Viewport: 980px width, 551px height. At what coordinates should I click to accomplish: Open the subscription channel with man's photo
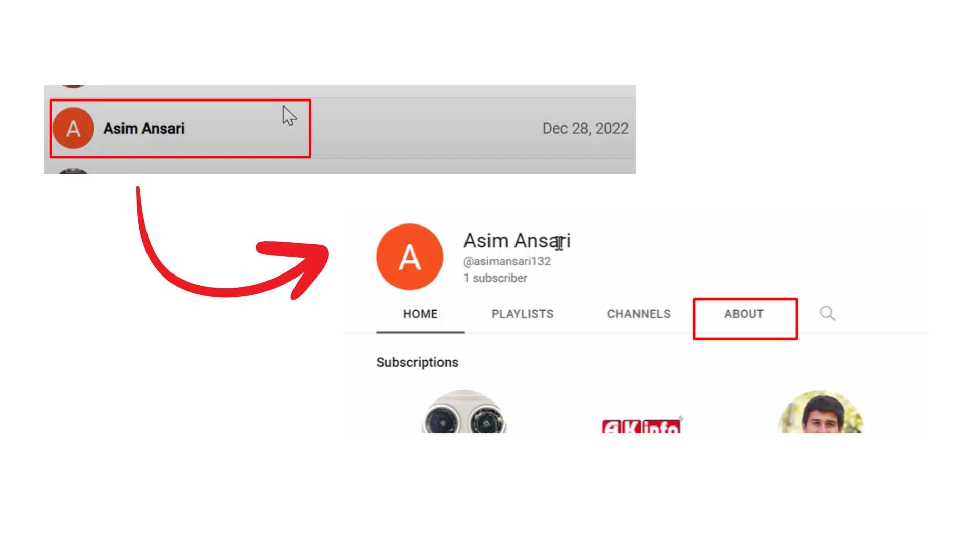(821, 412)
